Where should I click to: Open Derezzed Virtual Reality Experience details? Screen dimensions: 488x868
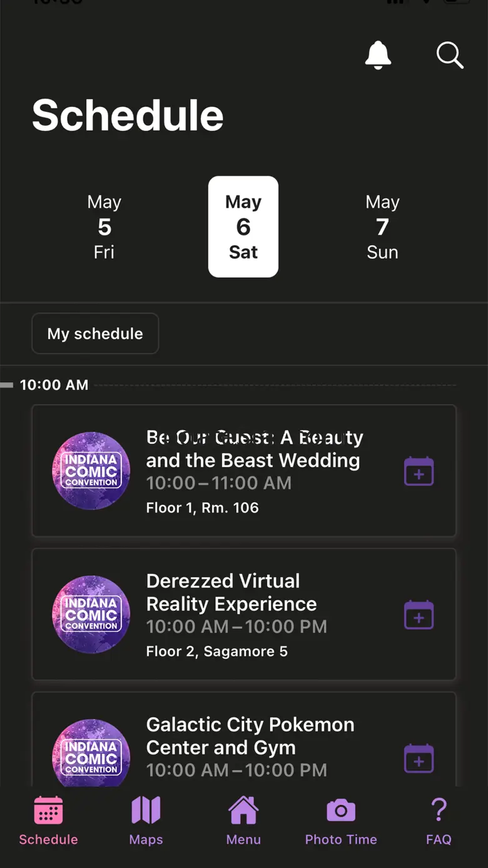pyautogui.click(x=231, y=592)
